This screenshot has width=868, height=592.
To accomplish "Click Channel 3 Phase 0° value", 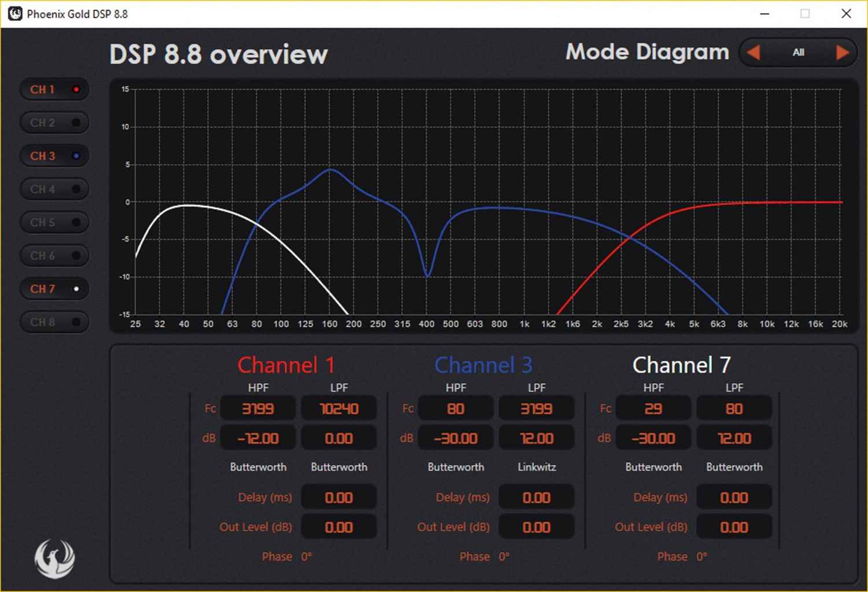I will [x=504, y=557].
